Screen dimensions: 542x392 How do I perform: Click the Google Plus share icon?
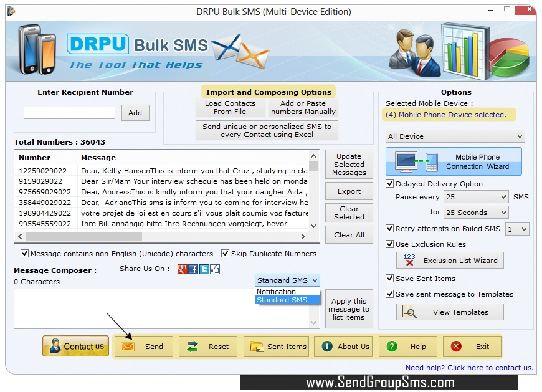click(182, 269)
